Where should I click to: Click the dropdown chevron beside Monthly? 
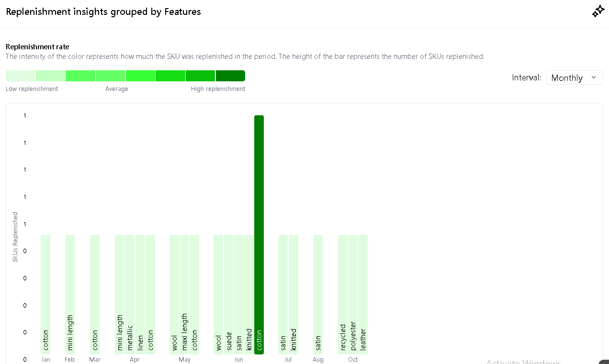tap(594, 77)
